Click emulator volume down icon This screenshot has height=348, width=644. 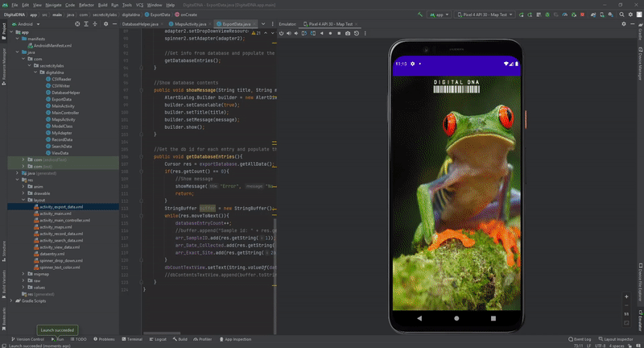(296, 33)
